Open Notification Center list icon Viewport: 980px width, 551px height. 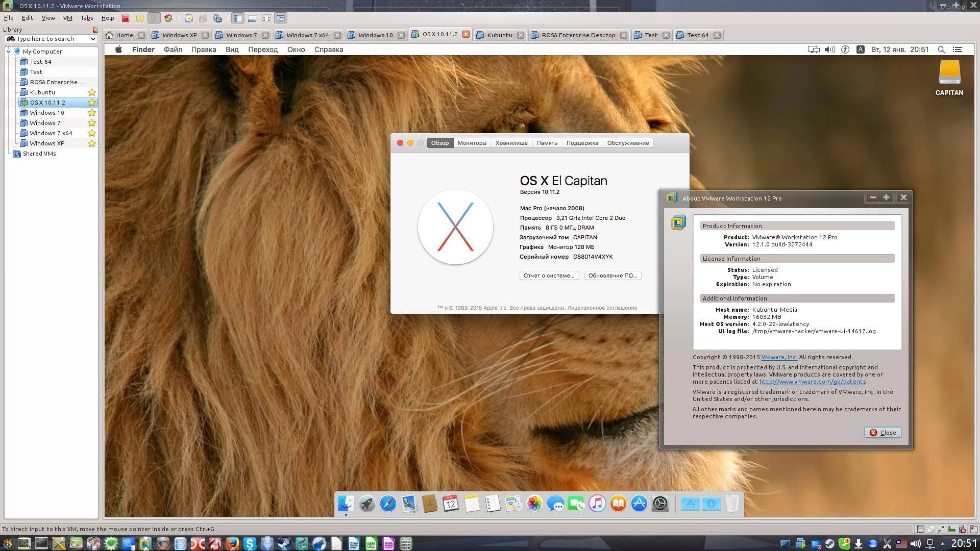(958, 49)
